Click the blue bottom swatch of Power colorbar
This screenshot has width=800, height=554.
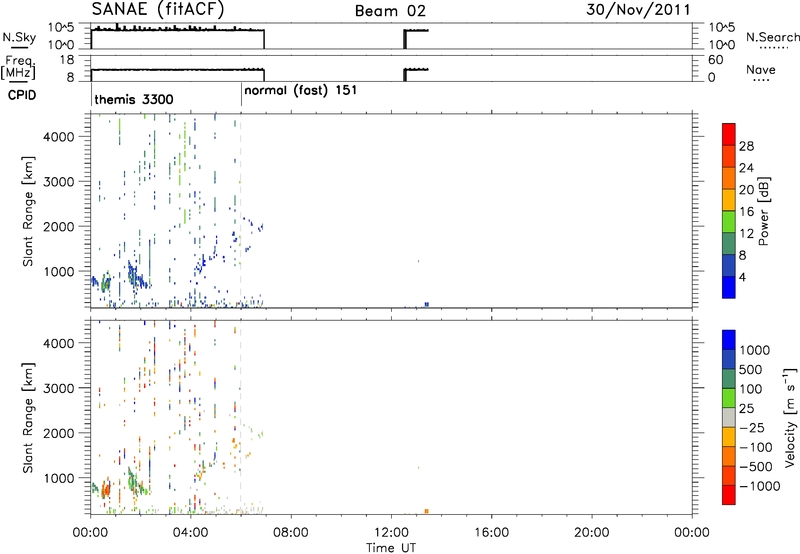click(x=729, y=287)
